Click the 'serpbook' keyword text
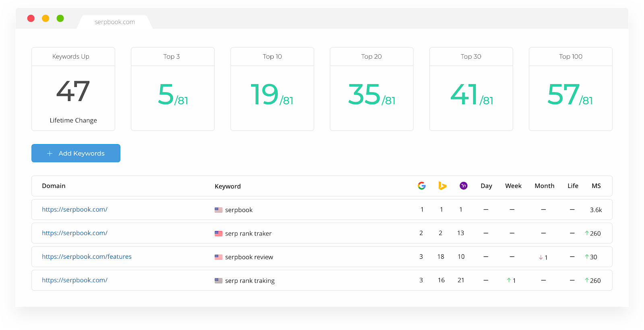This screenshot has height=330, width=644. [239, 210]
